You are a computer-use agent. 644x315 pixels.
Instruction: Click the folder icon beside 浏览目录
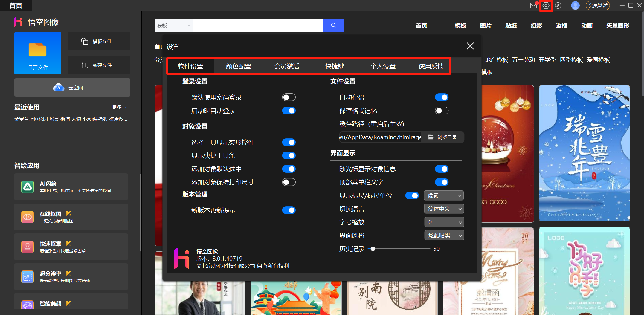[431, 137]
